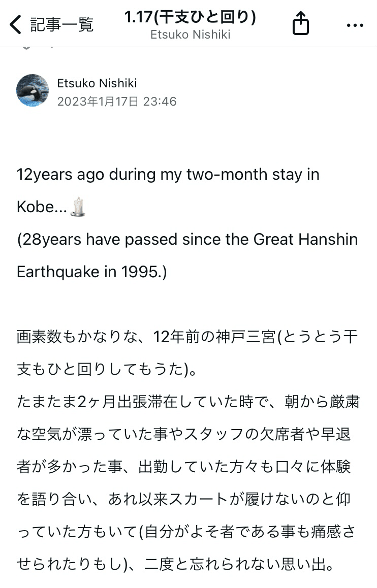This screenshot has height=588, width=377.
Task: Tap the 2023年1月17日 23:46 timestamp
Action: [x=117, y=102]
